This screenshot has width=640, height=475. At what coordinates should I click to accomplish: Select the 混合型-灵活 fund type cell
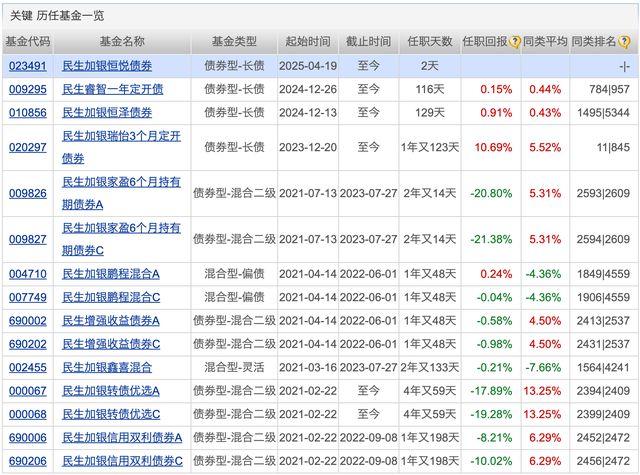(x=234, y=368)
